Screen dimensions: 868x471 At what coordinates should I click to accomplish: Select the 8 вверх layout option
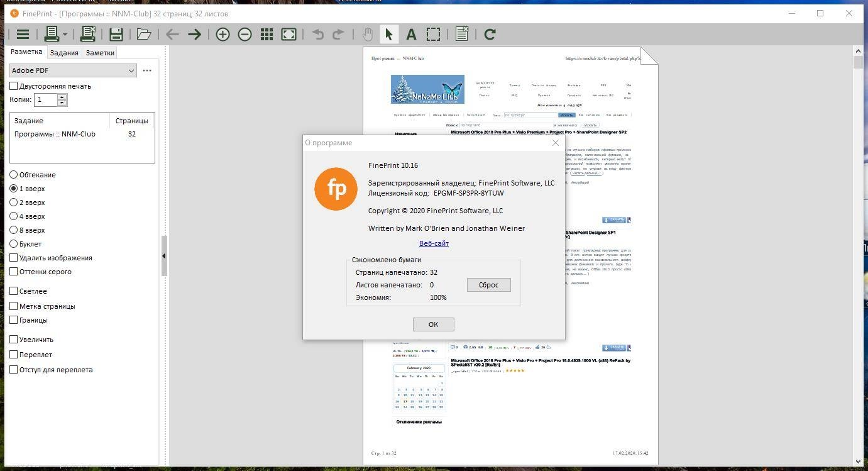pyautogui.click(x=14, y=230)
